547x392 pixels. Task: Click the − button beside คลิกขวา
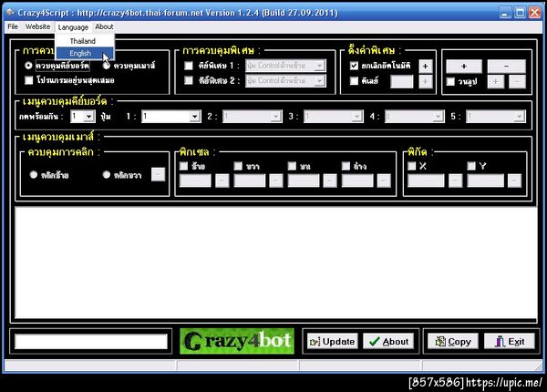[158, 174]
